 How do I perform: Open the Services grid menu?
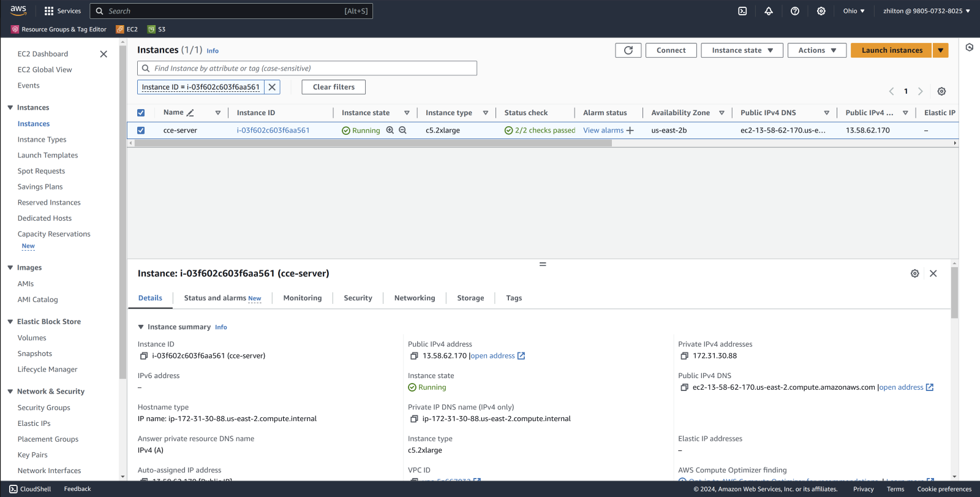click(x=62, y=11)
